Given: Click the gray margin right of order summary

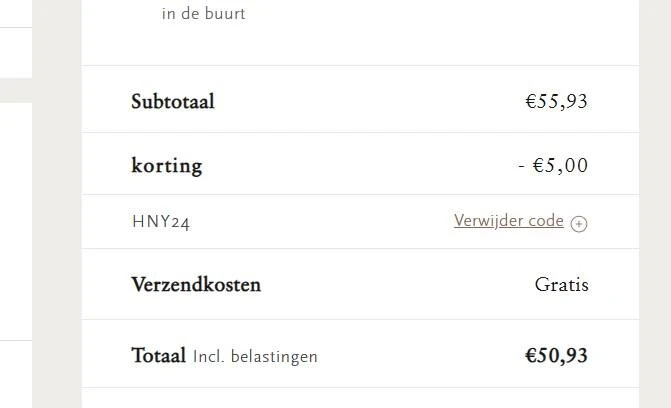Looking at the screenshot, I should click(x=655, y=204).
